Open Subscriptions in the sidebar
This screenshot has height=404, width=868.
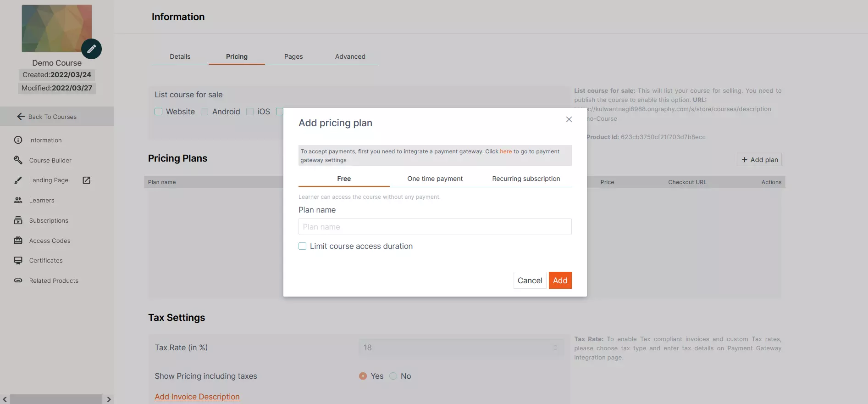tap(49, 220)
